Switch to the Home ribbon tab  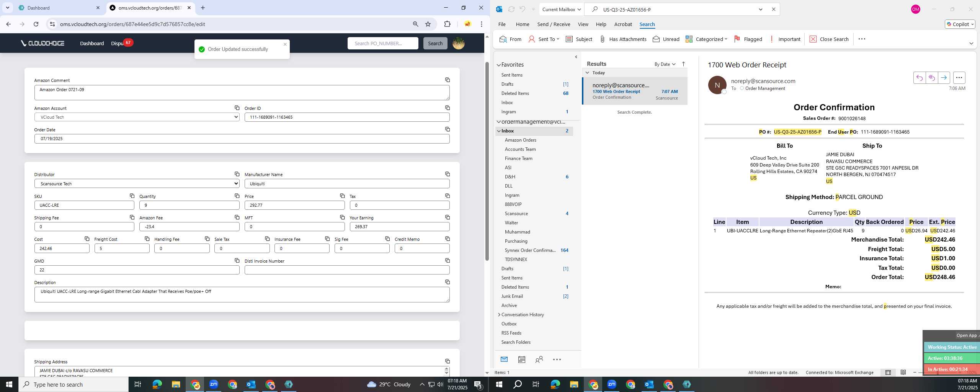pos(522,24)
